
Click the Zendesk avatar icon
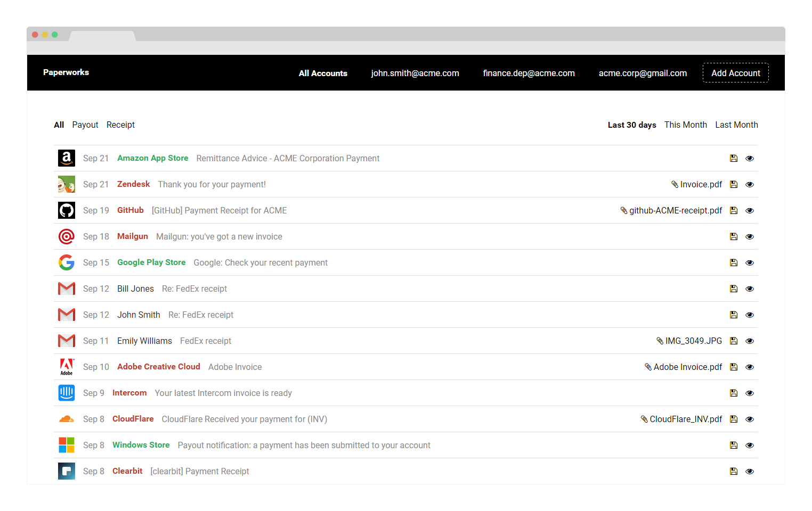pos(67,184)
